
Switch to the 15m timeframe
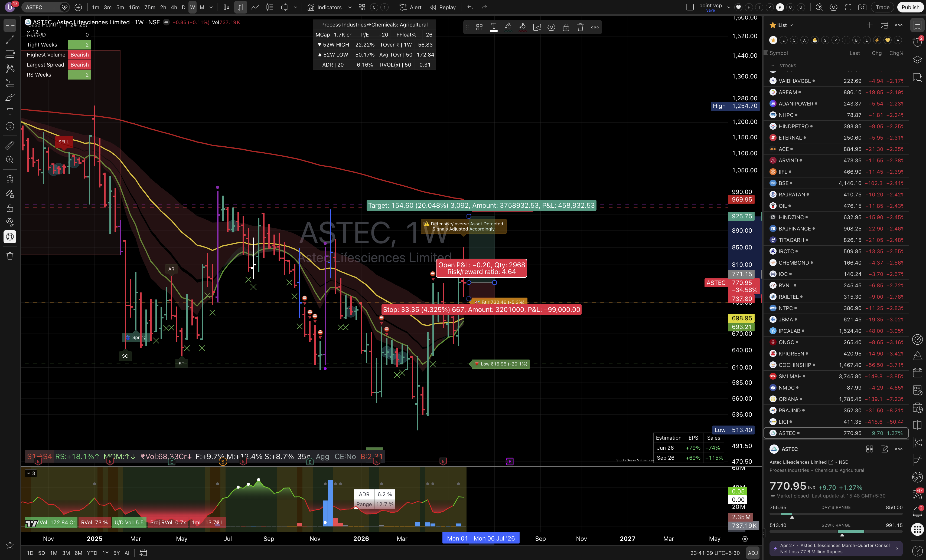(134, 7)
